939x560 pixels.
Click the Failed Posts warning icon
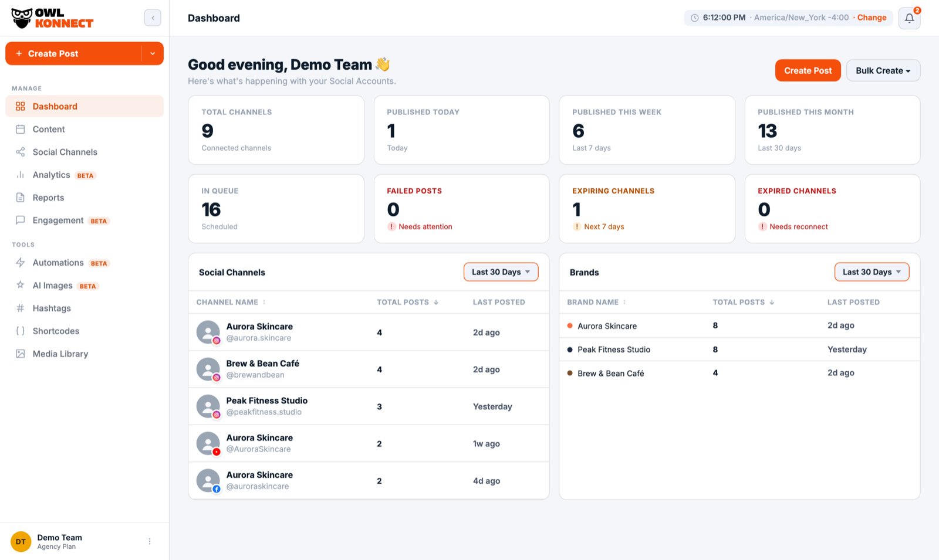point(391,226)
